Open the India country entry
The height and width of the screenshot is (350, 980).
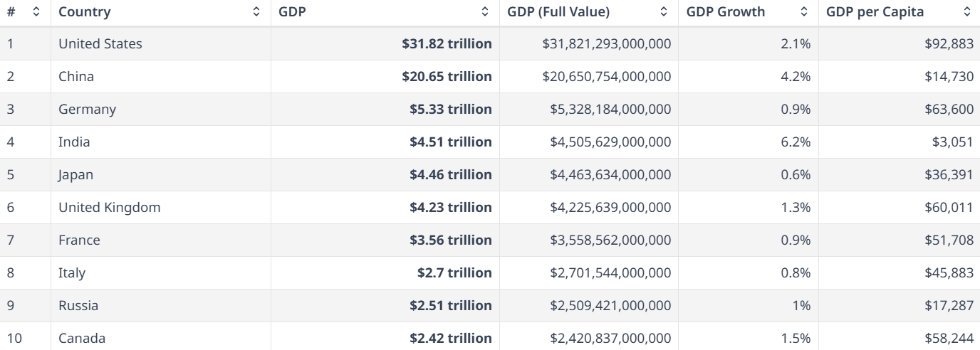[x=74, y=142]
